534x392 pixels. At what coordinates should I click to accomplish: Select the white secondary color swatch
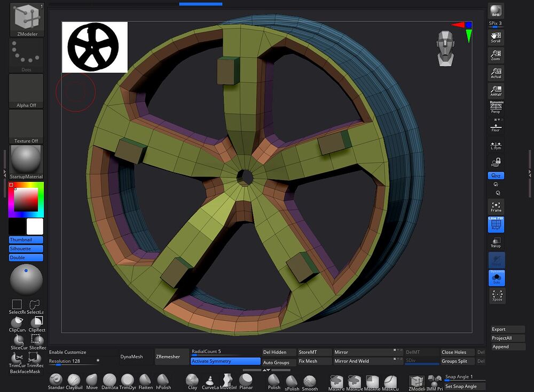(x=35, y=227)
